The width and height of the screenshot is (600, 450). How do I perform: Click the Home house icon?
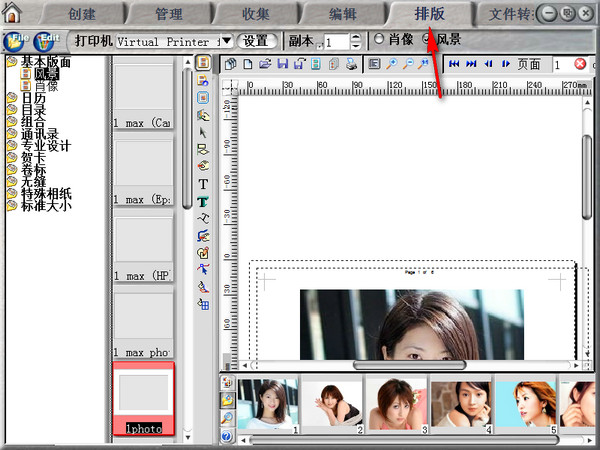coord(13,13)
